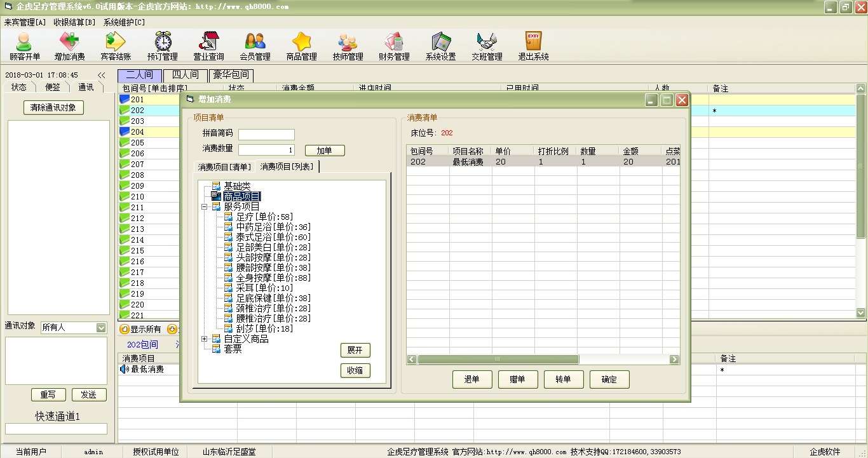Click the 退出系统 exit icon
The image size is (868, 458).
[533, 46]
